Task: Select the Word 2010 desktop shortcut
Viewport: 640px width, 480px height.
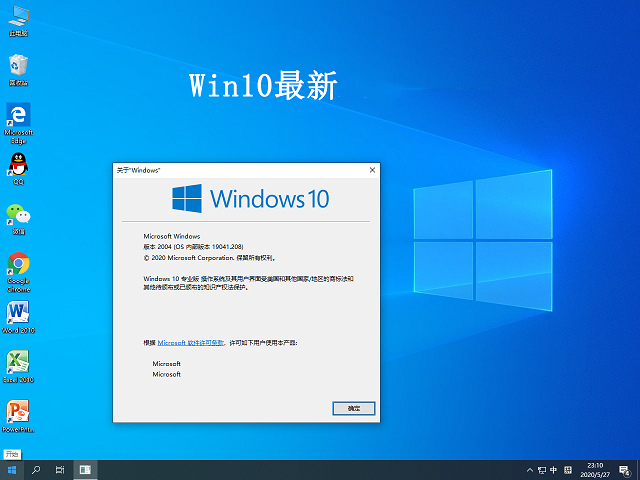Action: coord(18,312)
